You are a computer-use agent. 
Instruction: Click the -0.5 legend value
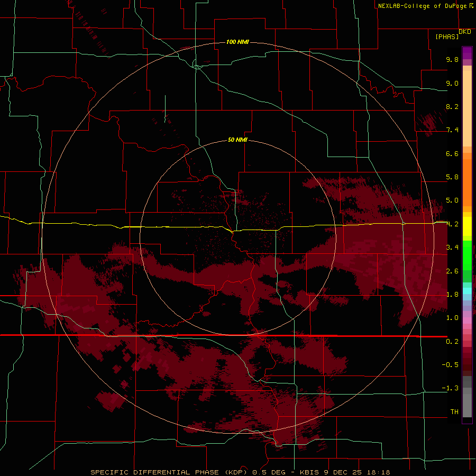(450, 365)
